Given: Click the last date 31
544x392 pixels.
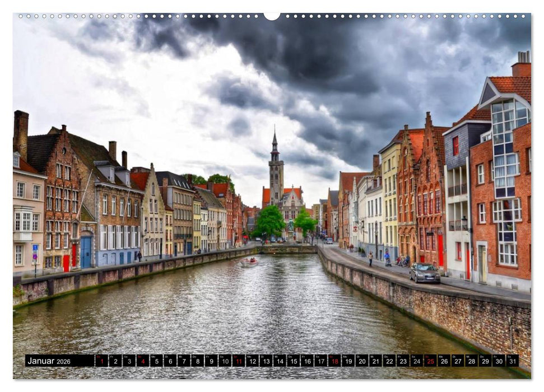Looking at the screenshot, I should tap(512, 361).
